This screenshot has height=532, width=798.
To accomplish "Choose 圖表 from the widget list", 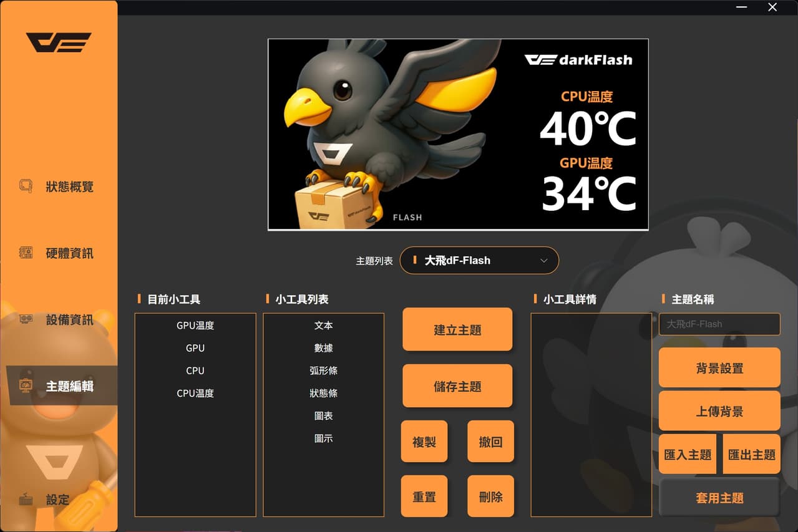I will [323, 416].
